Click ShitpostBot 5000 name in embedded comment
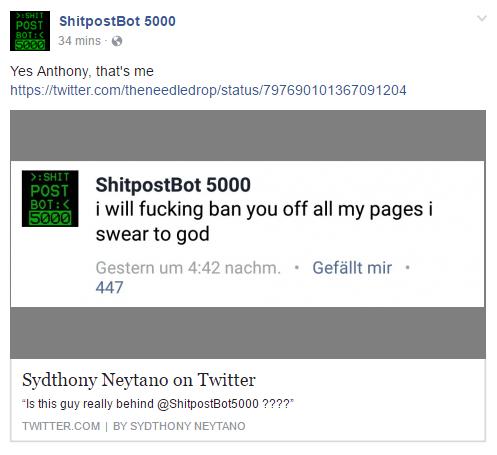The image size is (497, 455). 173,185
